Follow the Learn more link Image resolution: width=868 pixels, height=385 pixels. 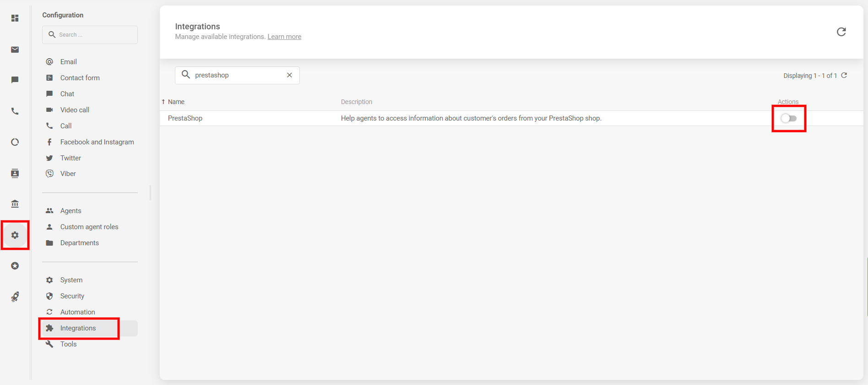point(284,37)
